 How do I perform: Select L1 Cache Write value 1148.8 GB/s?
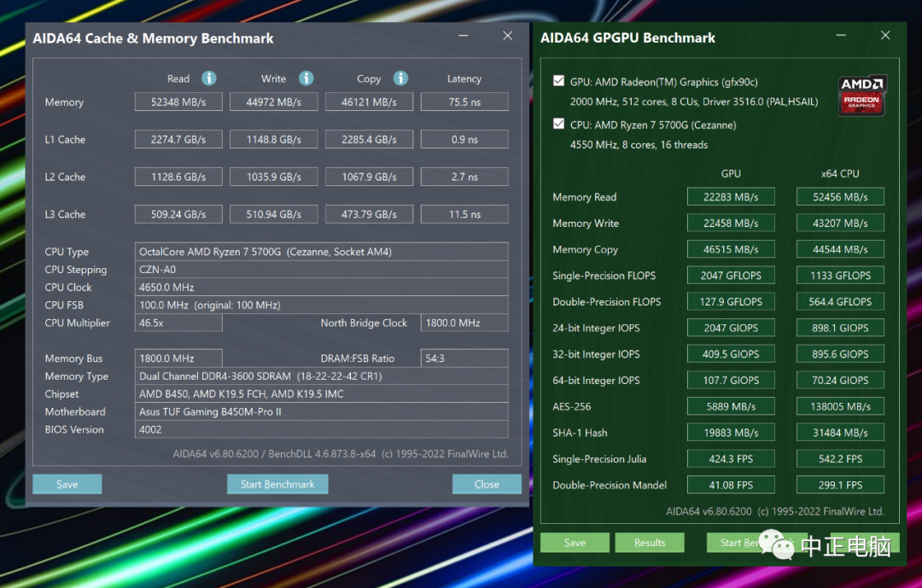(274, 139)
